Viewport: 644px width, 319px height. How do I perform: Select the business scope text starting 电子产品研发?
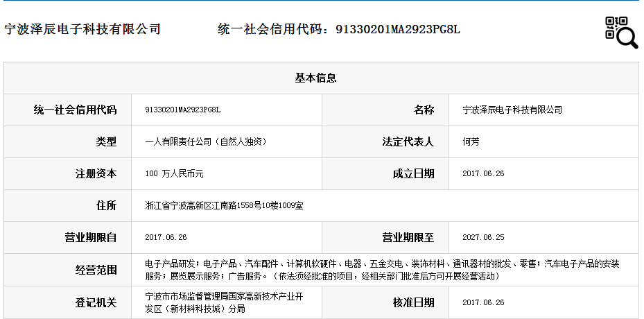(x=382, y=270)
